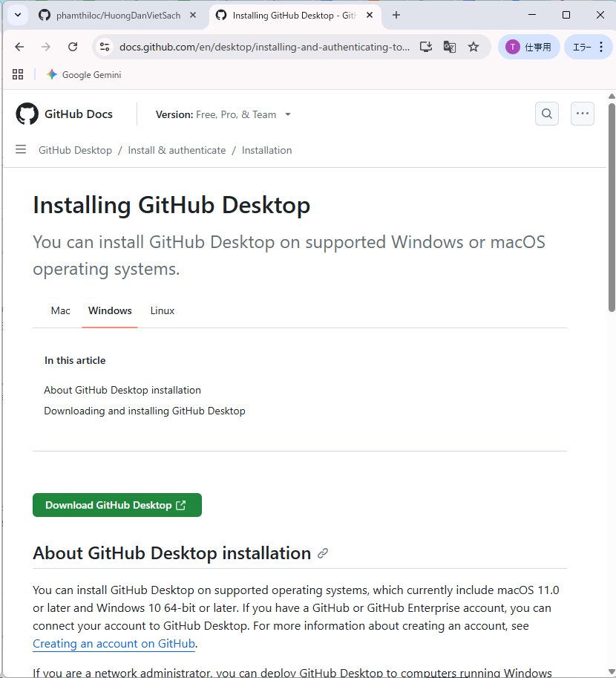Jump to Downloading and installing GitHub Desktop
The height and width of the screenshot is (678, 616).
click(145, 411)
